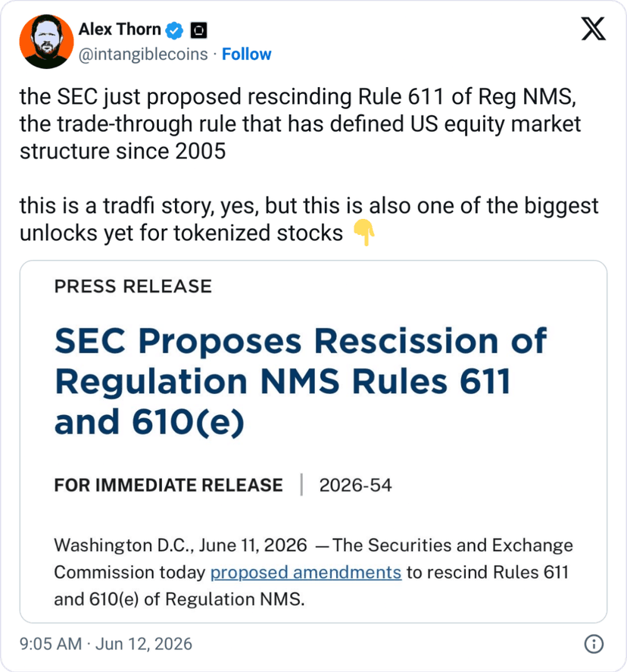The height and width of the screenshot is (672, 627).
Task: Click the FOR IMMEDIATE RELEASE text
Action: pos(168,485)
